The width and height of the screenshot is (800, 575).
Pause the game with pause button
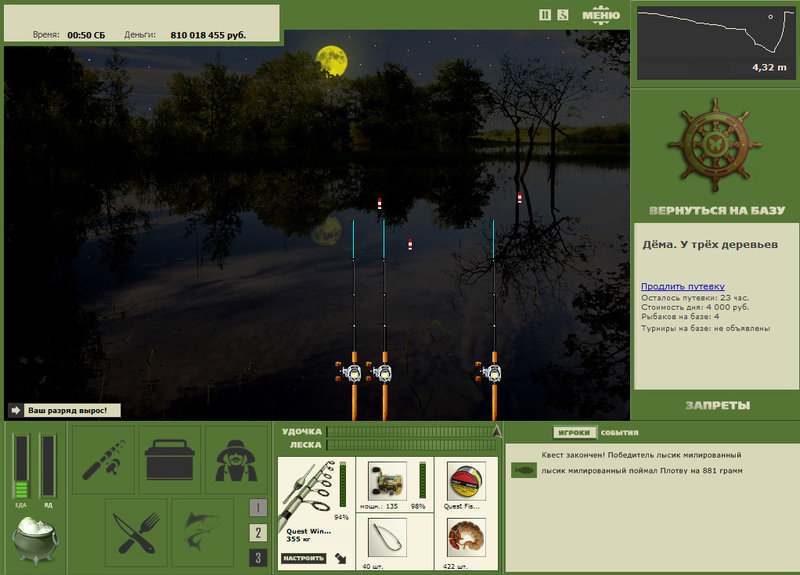tap(545, 15)
